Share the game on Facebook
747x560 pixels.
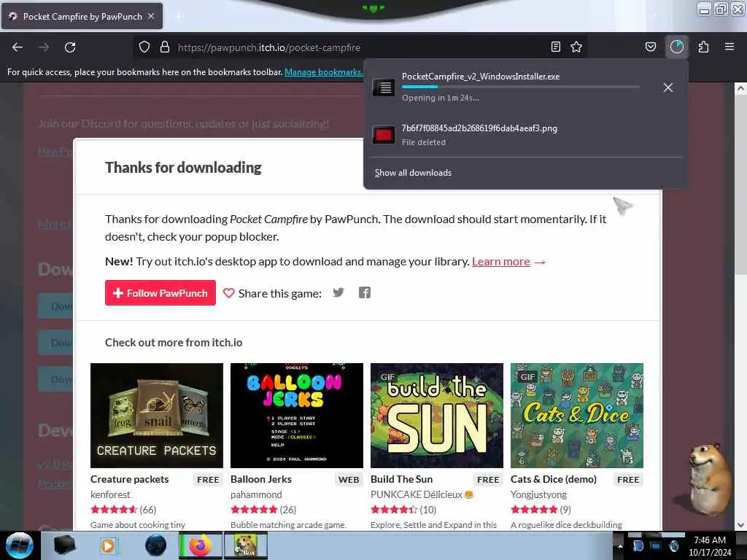365,292
